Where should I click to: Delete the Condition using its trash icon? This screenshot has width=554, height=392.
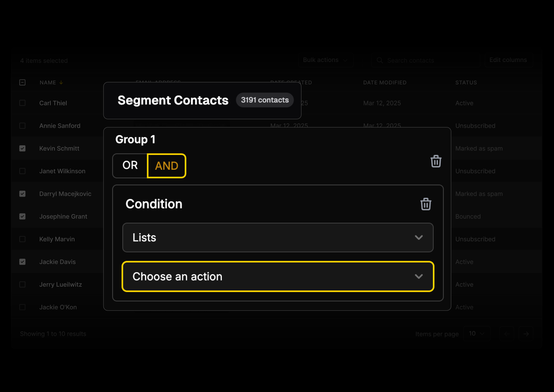pos(426,204)
